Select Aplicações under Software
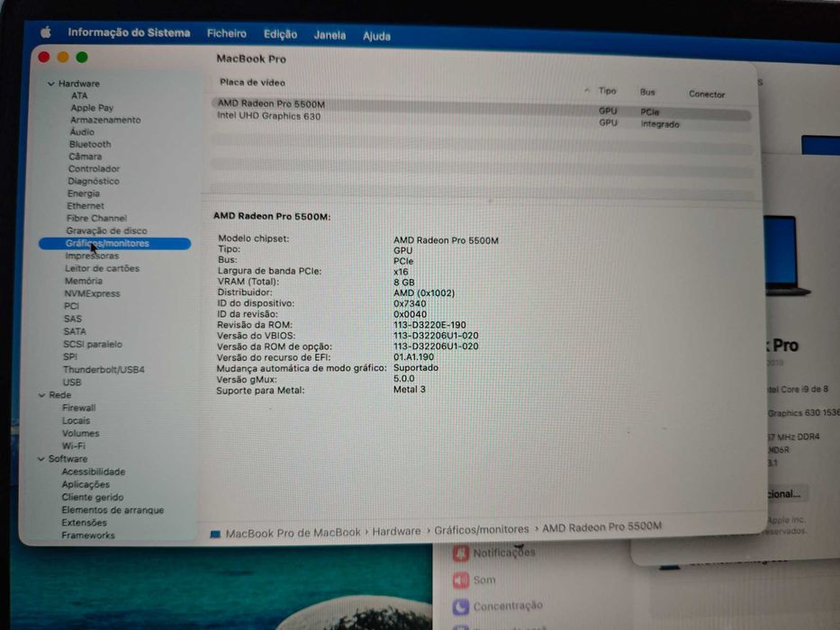The width and height of the screenshot is (840, 630). coord(86,484)
